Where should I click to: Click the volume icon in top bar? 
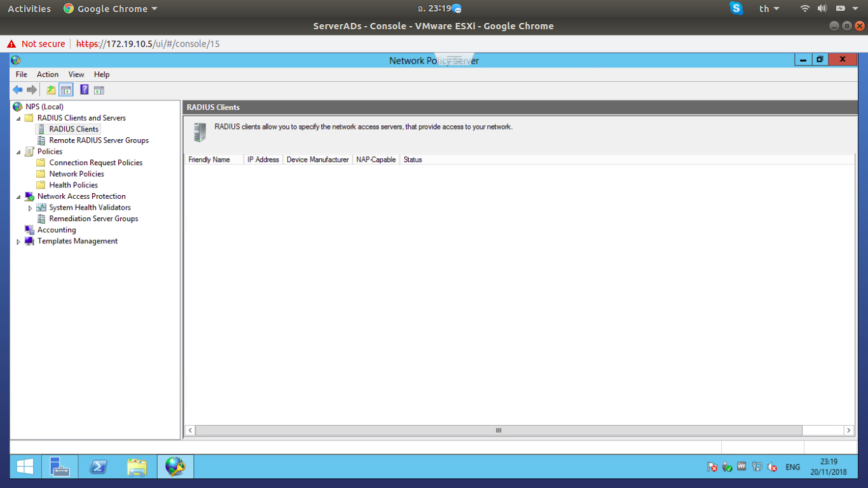(822, 9)
